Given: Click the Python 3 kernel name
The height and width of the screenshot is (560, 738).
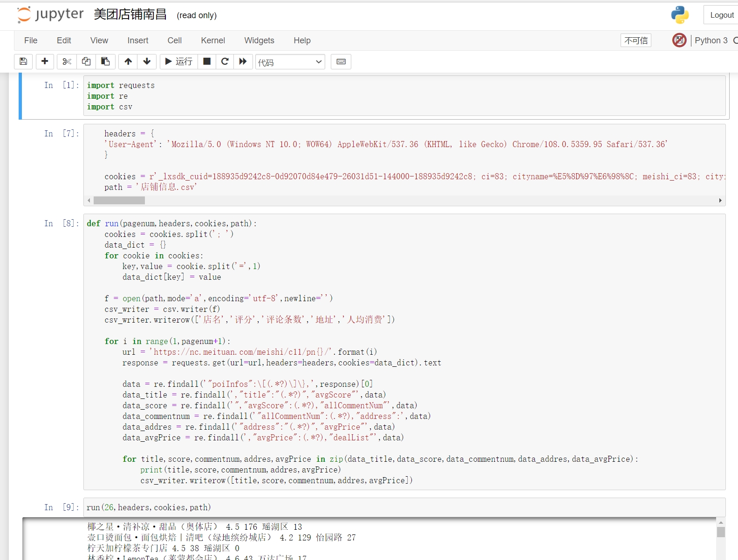Looking at the screenshot, I should (x=711, y=40).
